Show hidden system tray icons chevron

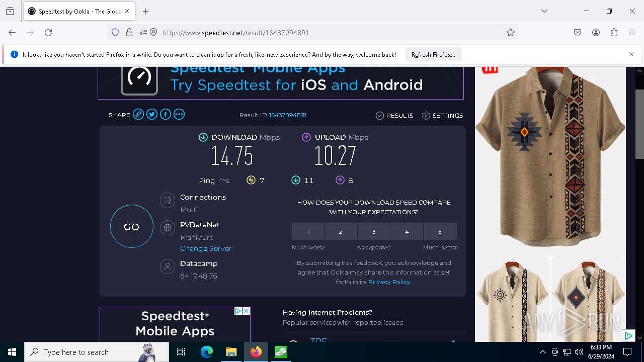542,352
